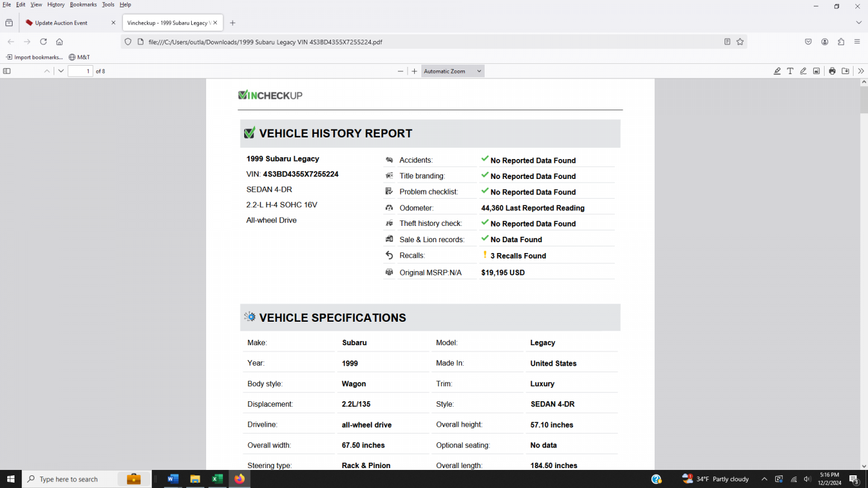The width and height of the screenshot is (868, 488).
Task: Click the address bar URL
Action: (265, 42)
